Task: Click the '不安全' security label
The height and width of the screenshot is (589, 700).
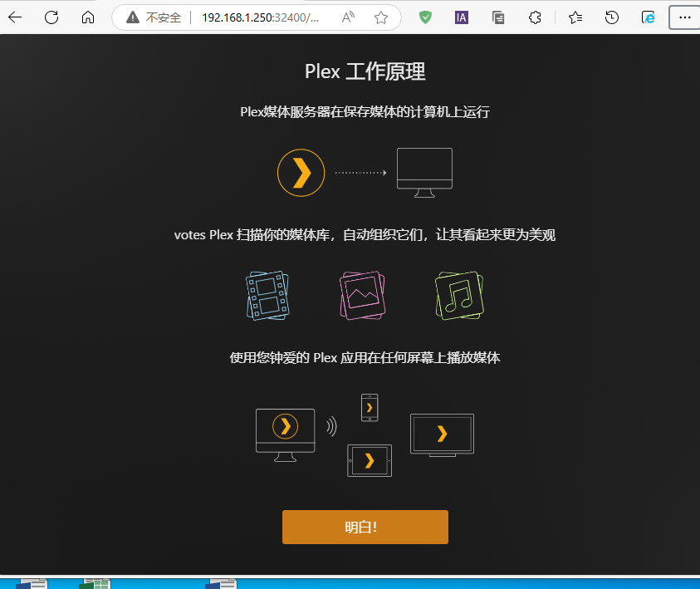Action: tap(164, 17)
